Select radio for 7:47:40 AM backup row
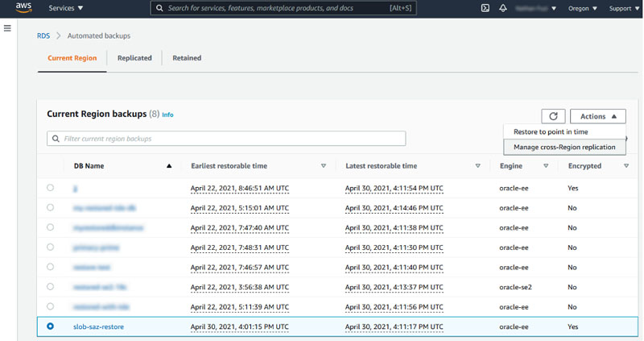 pyautogui.click(x=50, y=227)
